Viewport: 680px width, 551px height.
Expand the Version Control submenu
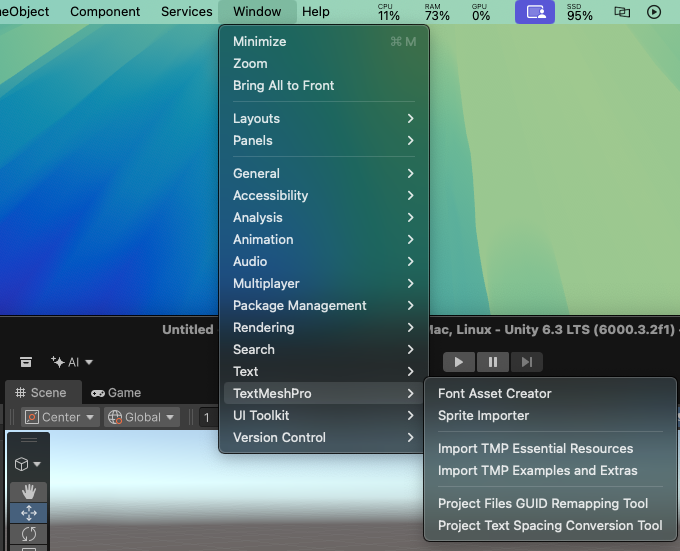click(x=324, y=438)
